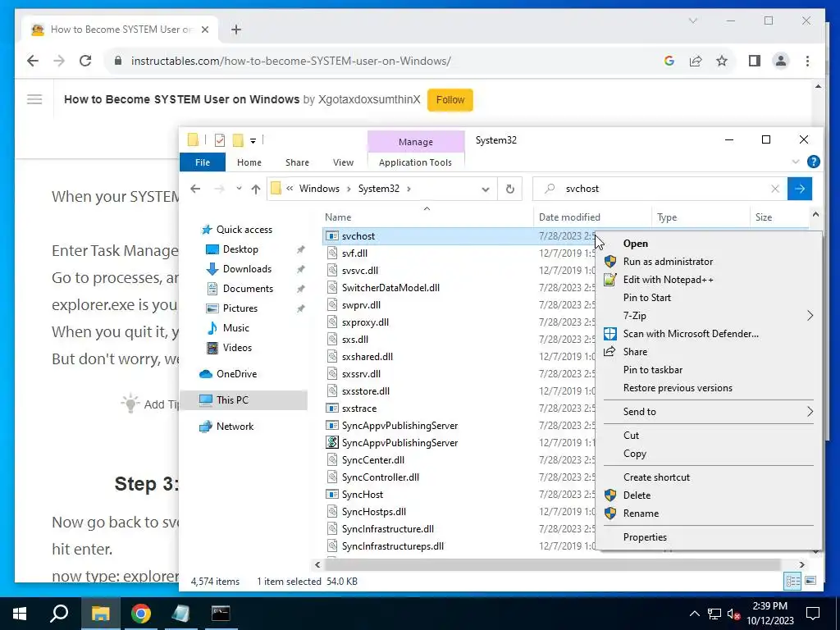Click the XgotaxdoxsumthinX author link
840x630 pixels.
point(369,99)
